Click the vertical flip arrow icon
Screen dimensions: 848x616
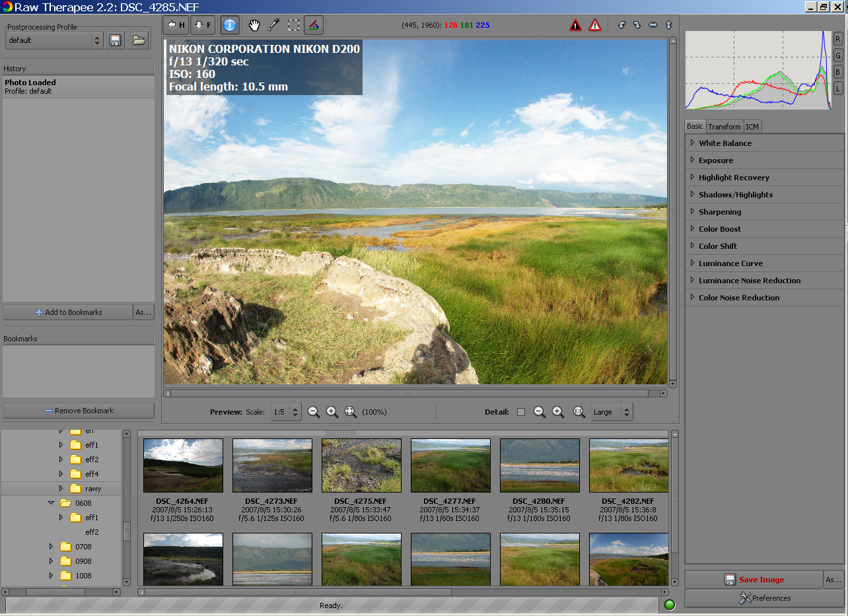pyautogui.click(x=668, y=25)
